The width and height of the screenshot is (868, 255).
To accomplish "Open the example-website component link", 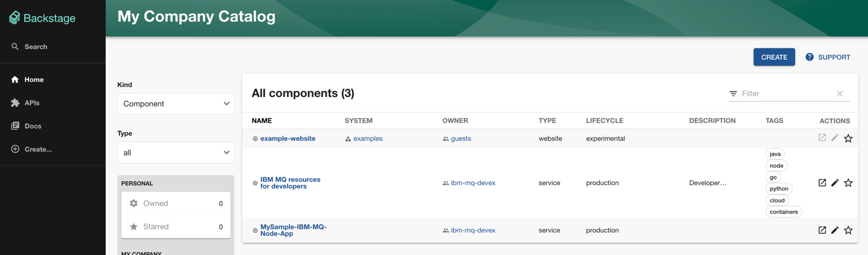I will [x=288, y=139].
